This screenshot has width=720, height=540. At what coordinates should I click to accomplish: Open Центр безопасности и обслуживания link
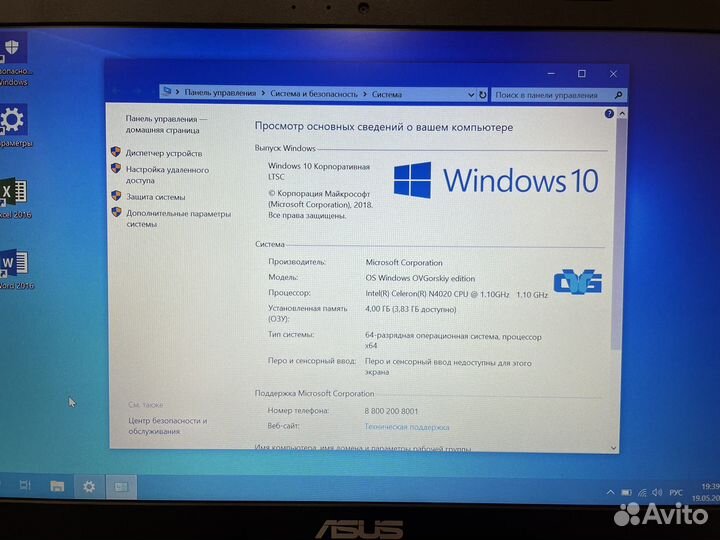(x=168, y=426)
